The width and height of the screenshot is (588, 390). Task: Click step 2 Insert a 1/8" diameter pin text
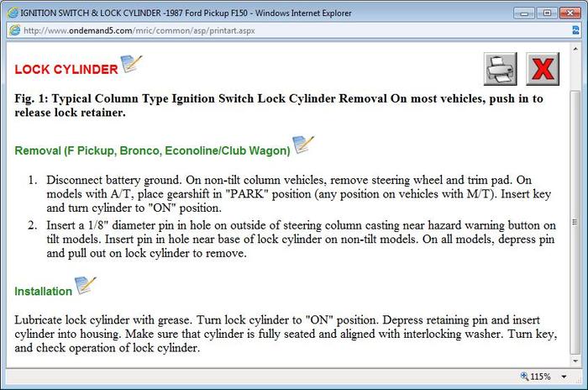(301, 239)
